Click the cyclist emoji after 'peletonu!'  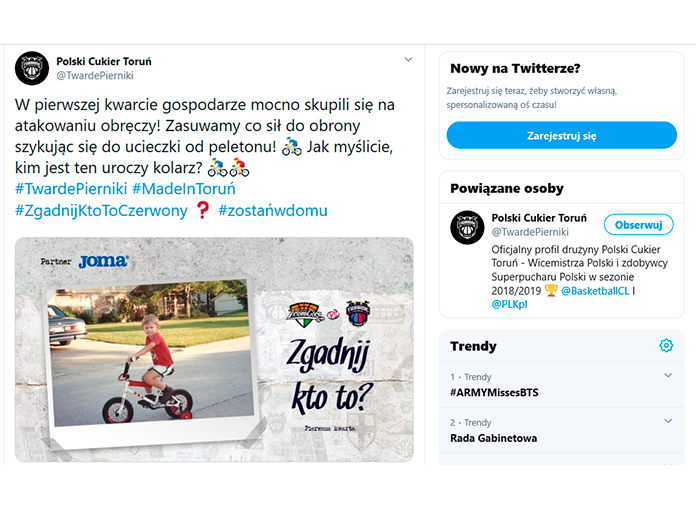point(291,144)
